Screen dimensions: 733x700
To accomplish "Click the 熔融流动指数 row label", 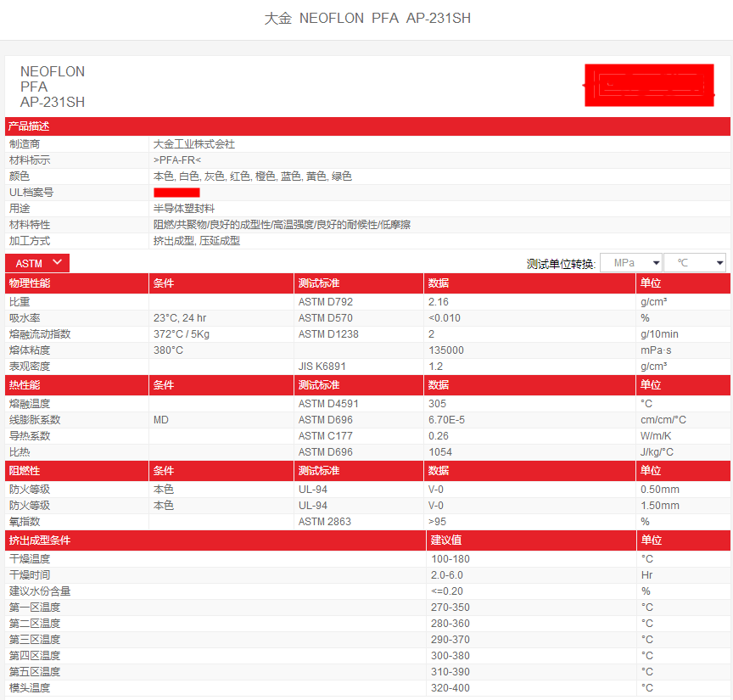I will [x=40, y=334].
